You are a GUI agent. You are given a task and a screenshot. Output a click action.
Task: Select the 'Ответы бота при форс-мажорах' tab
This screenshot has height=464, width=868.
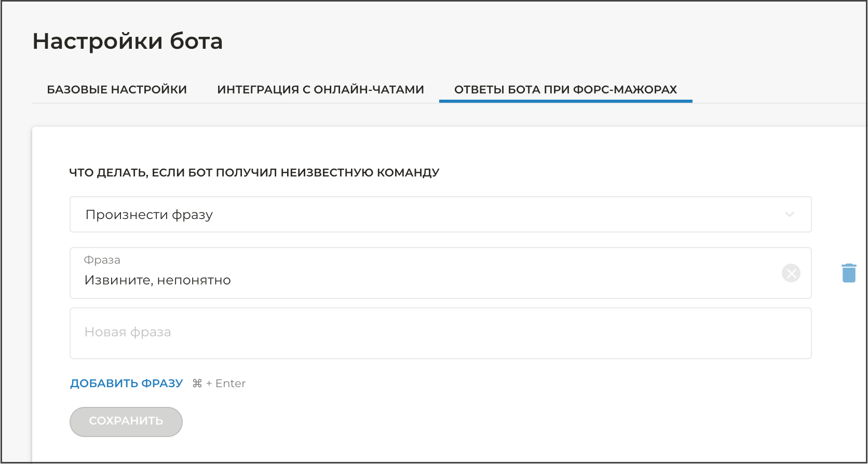click(565, 89)
